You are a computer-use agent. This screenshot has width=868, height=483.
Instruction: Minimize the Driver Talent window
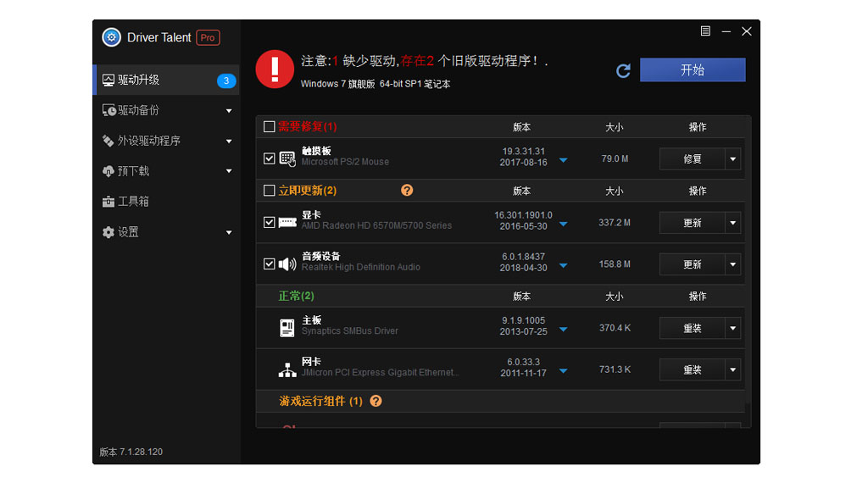click(726, 31)
